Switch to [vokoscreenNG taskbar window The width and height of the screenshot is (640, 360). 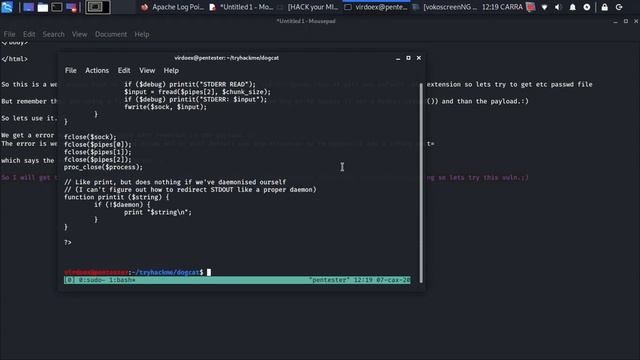click(x=444, y=7)
